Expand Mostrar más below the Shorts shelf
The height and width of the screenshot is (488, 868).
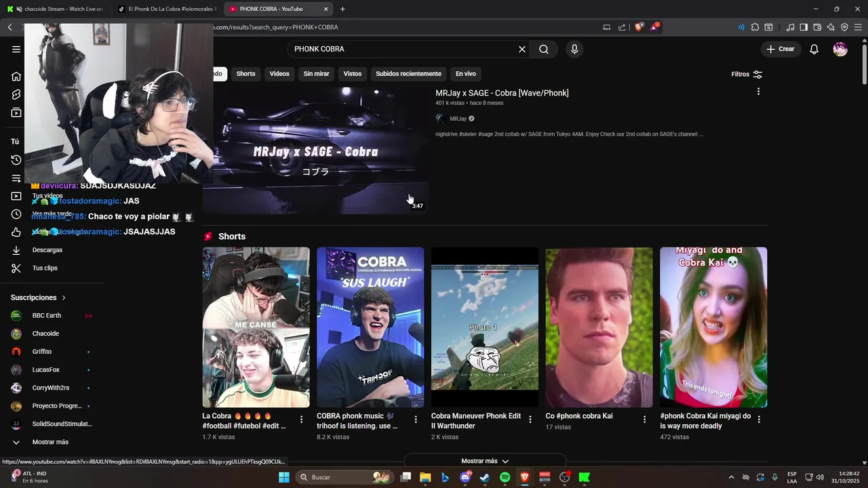(x=485, y=461)
